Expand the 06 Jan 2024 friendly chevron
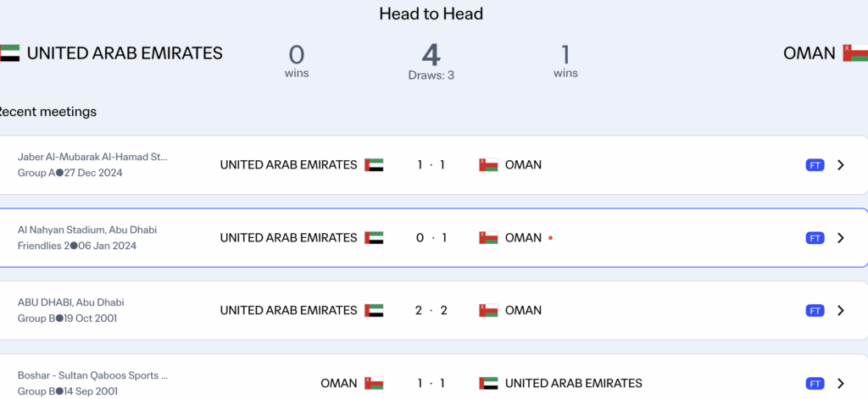Viewport: 868px width, 399px height. [x=841, y=238]
